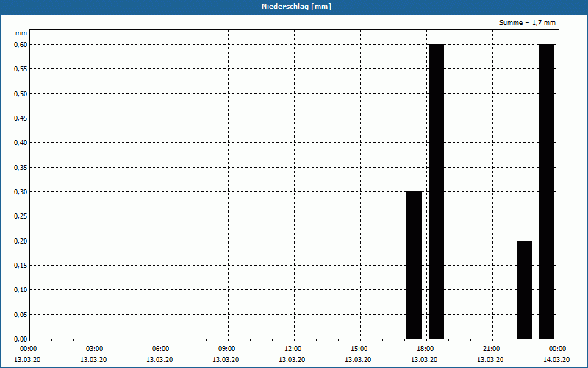The height and width of the screenshot is (368, 588).
Task: Click the 0,35 y-axis value
Action: point(21,168)
